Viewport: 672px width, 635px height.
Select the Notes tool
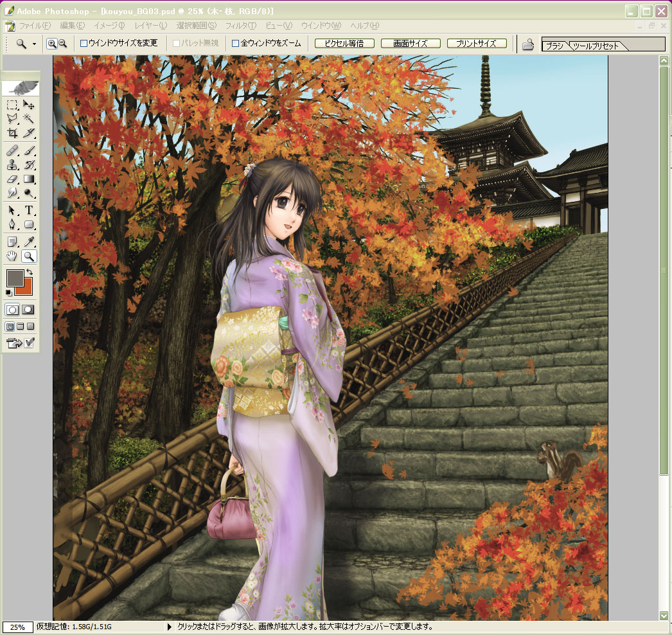coord(12,242)
